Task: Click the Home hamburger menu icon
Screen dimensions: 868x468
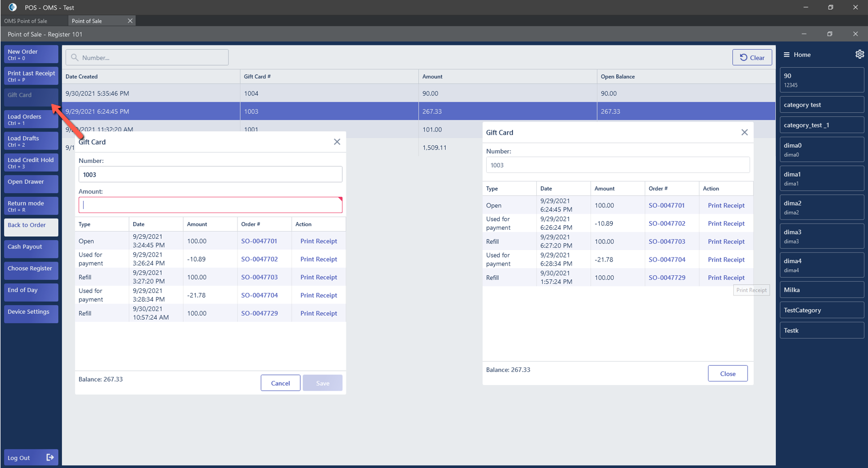Action: pyautogui.click(x=786, y=55)
